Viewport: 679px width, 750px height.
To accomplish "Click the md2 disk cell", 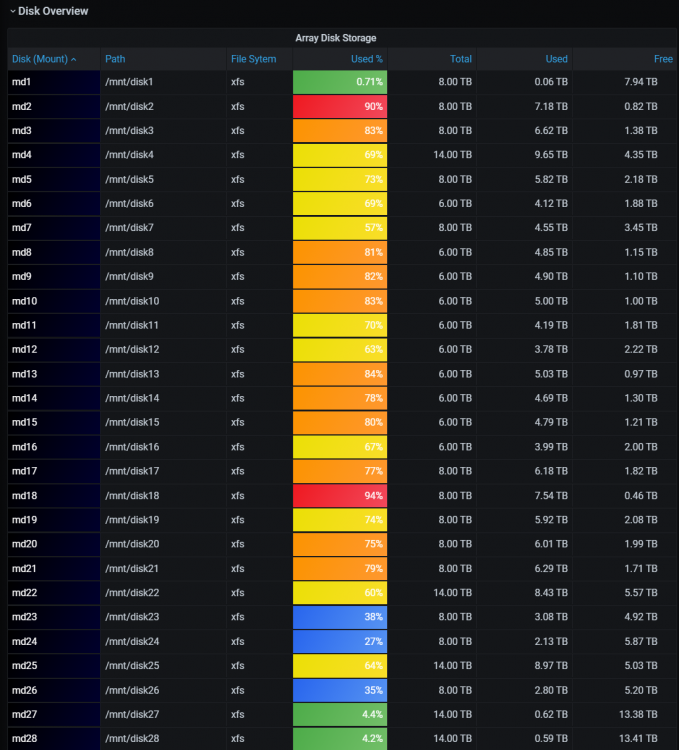I will tap(54, 106).
